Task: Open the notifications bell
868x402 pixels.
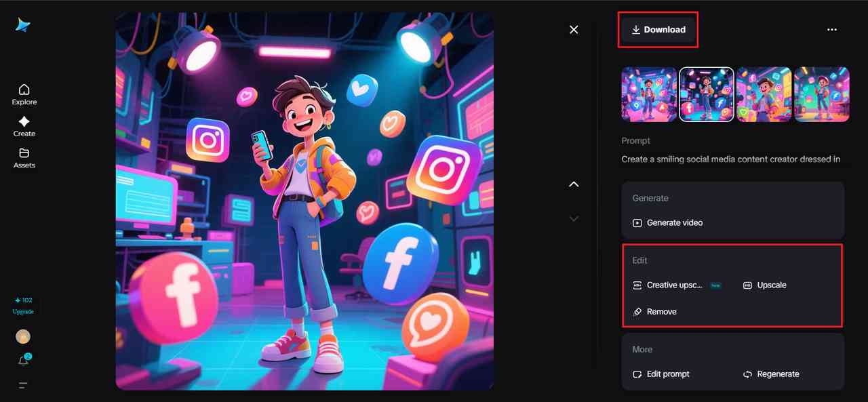Action: coord(24,361)
